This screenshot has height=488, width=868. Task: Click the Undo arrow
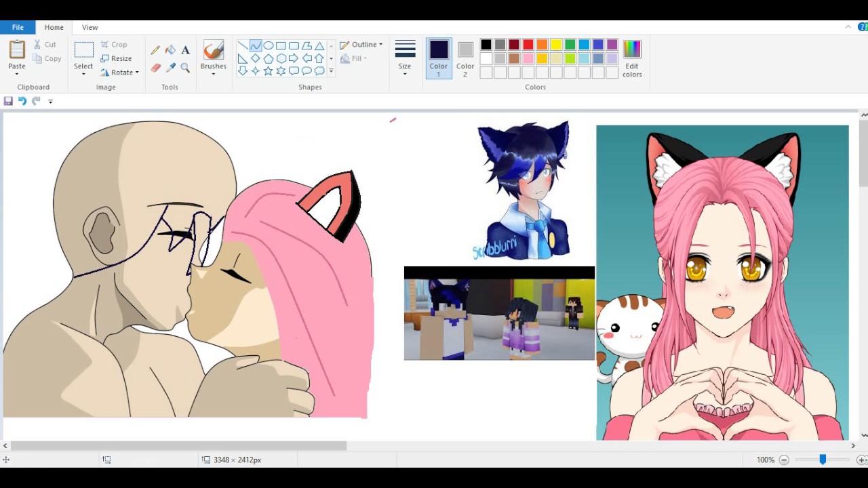click(22, 101)
